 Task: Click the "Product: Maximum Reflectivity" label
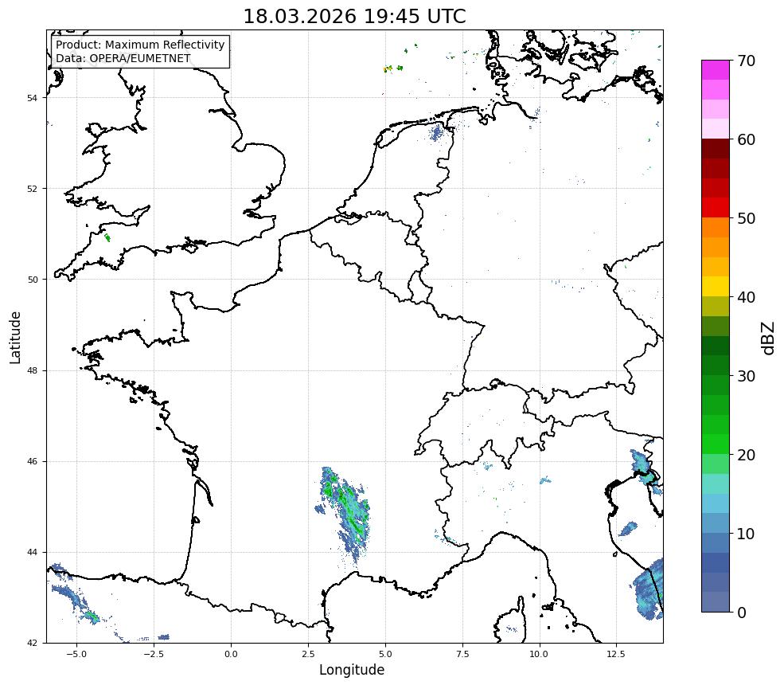coord(140,45)
